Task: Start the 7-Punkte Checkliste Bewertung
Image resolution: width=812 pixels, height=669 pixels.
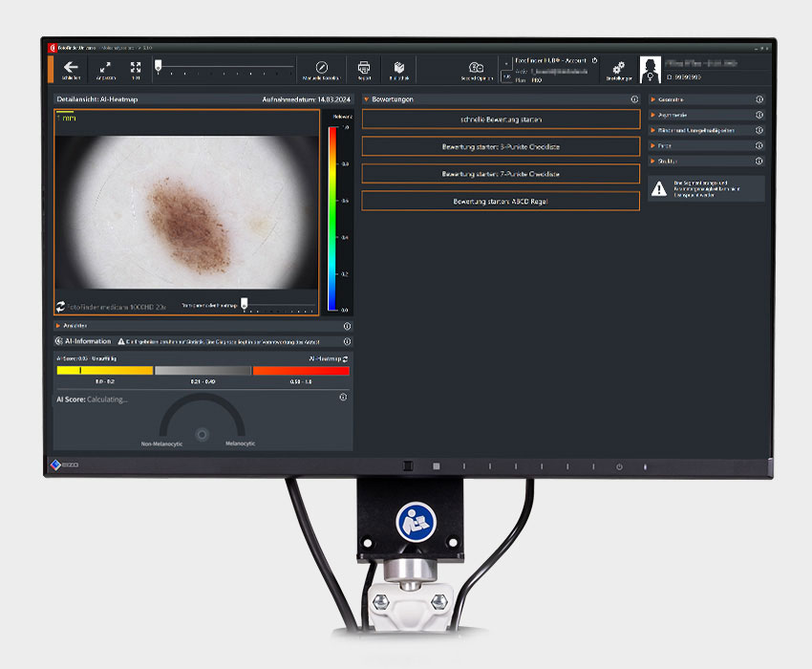Action: click(x=501, y=174)
